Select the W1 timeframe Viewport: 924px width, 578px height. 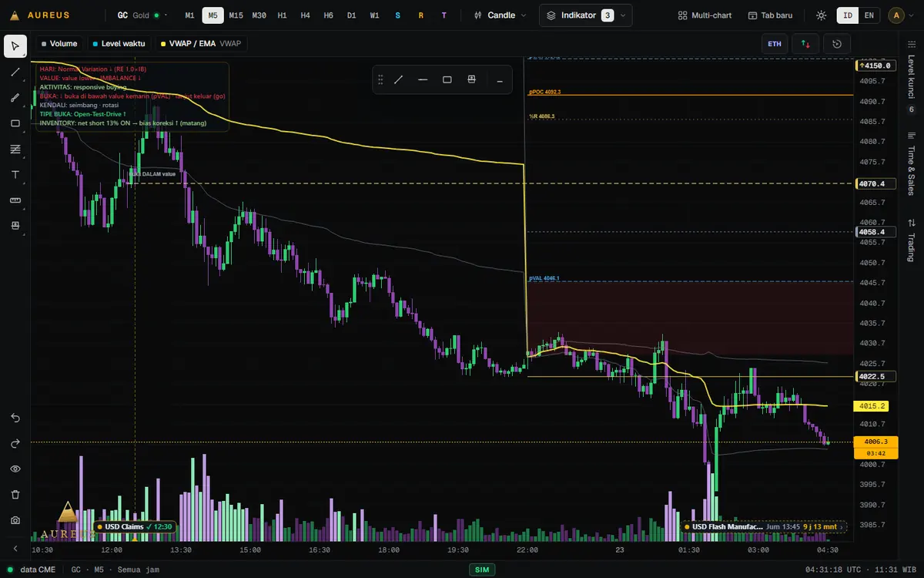[375, 15]
